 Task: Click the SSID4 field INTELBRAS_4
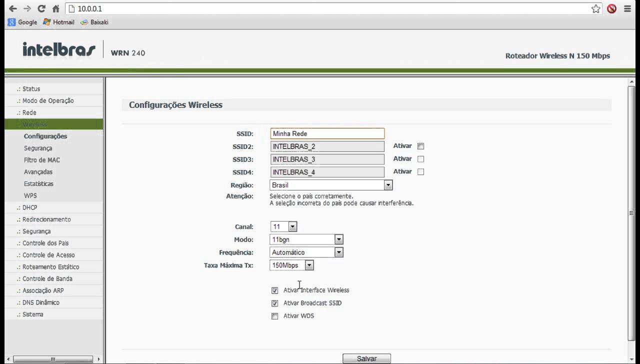coord(327,172)
